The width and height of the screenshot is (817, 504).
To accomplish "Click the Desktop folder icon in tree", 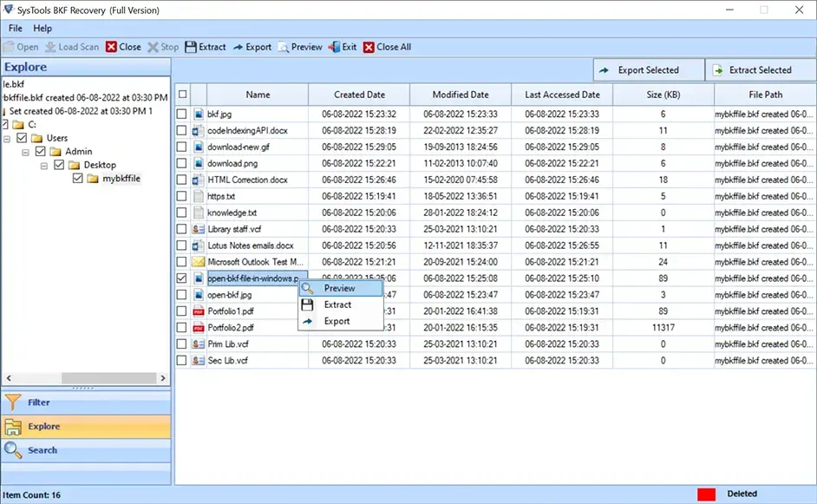I will pos(74,165).
